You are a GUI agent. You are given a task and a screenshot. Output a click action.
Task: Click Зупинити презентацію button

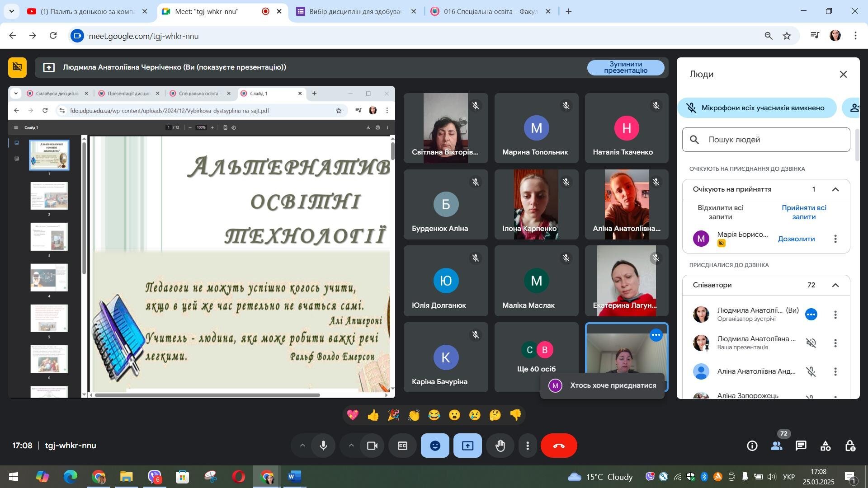tap(626, 67)
